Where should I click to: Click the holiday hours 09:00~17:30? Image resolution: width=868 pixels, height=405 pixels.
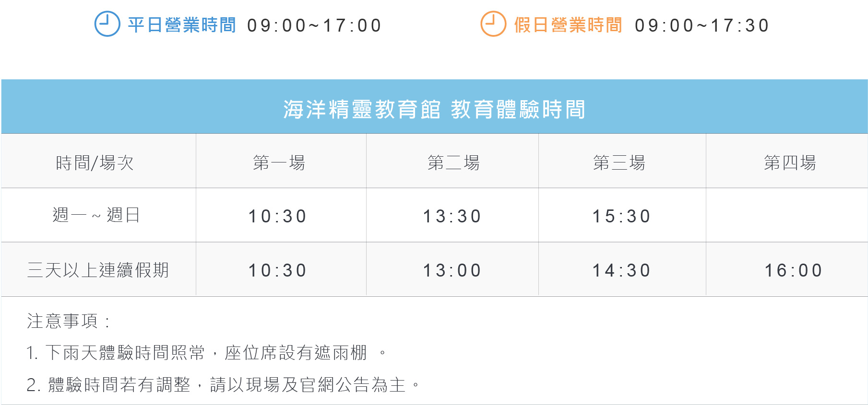pos(702,25)
